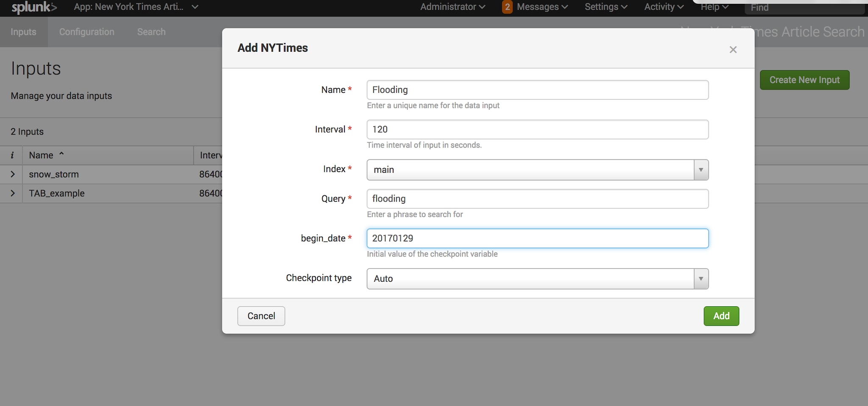Click the Find search box
Viewport: 868px width, 406px height.
[804, 8]
